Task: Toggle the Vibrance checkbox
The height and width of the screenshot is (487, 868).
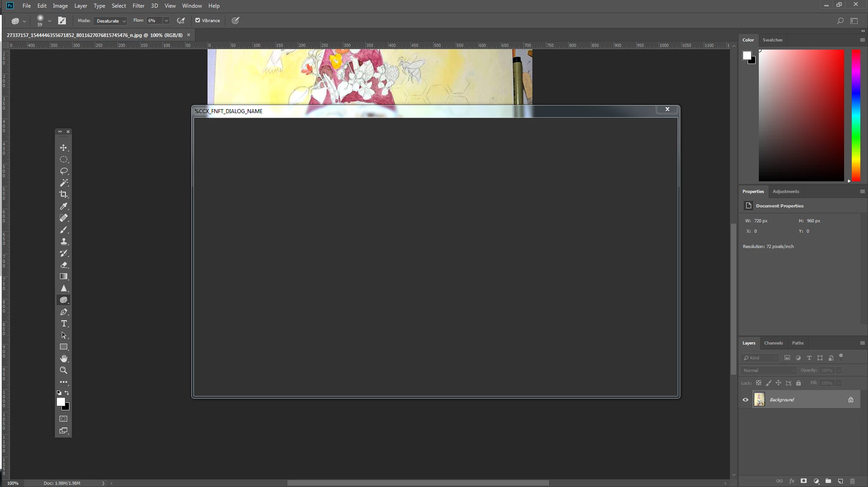Action: click(198, 20)
